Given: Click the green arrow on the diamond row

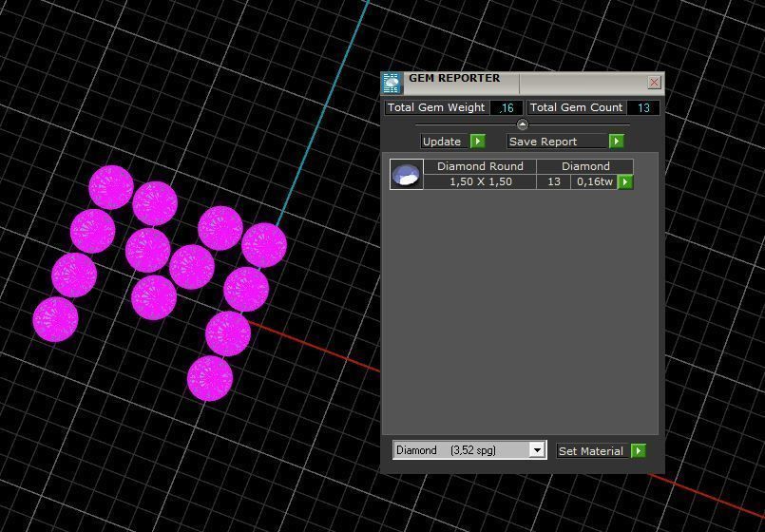Looking at the screenshot, I should (625, 181).
